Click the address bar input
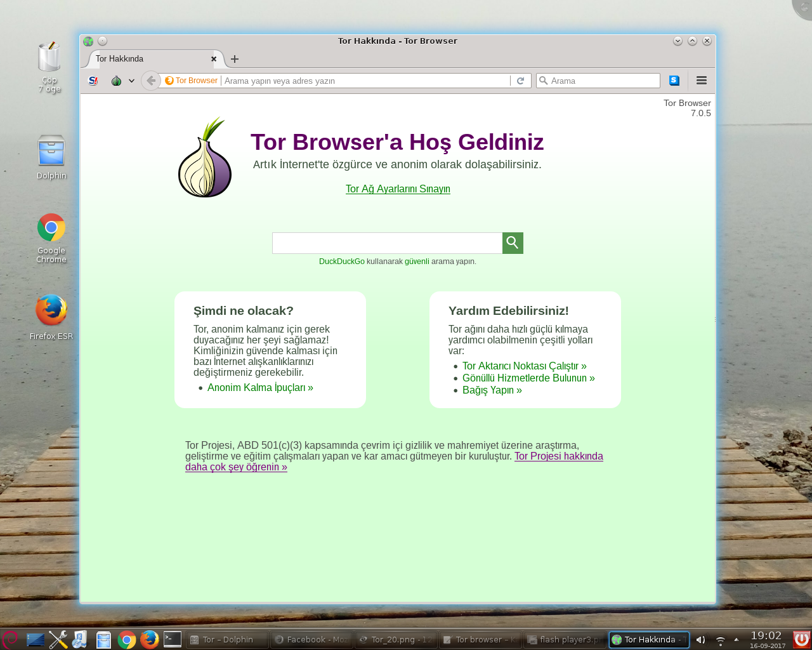The height and width of the screenshot is (650, 812). click(x=365, y=81)
